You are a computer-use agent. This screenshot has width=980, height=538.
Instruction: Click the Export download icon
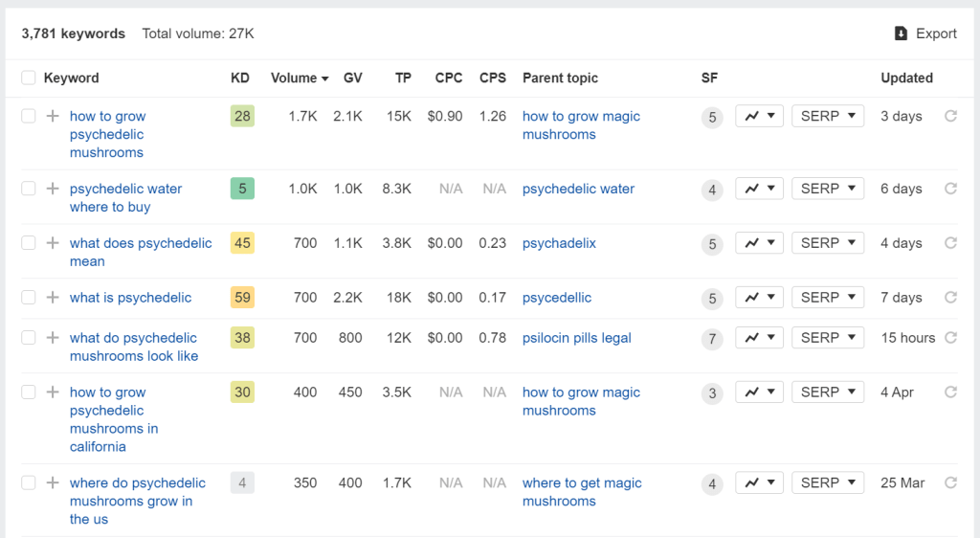[901, 34]
